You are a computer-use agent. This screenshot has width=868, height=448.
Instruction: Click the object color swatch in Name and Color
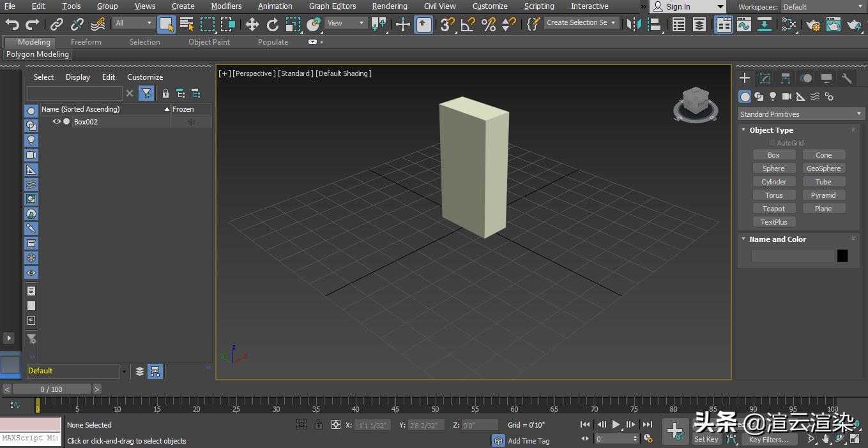coord(842,255)
